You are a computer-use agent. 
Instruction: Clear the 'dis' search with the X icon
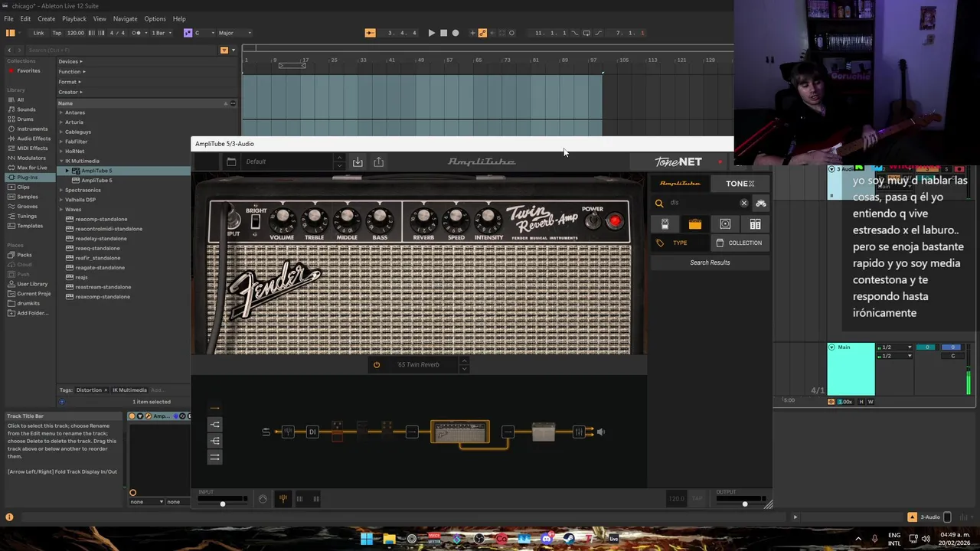(743, 203)
